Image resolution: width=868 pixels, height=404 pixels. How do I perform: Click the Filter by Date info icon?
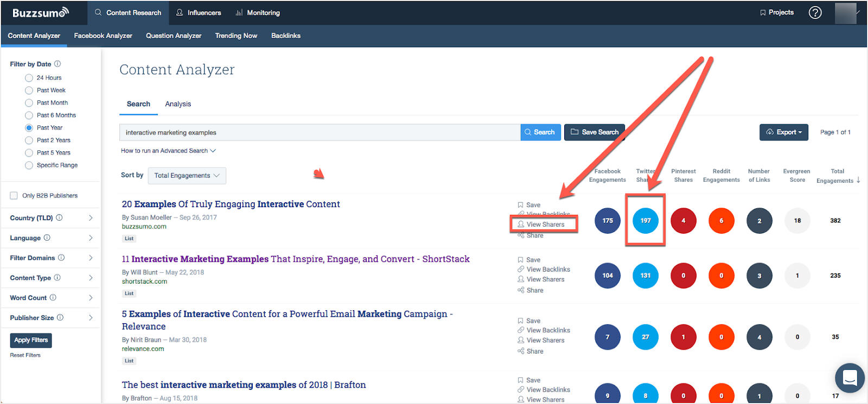tap(58, 63)
